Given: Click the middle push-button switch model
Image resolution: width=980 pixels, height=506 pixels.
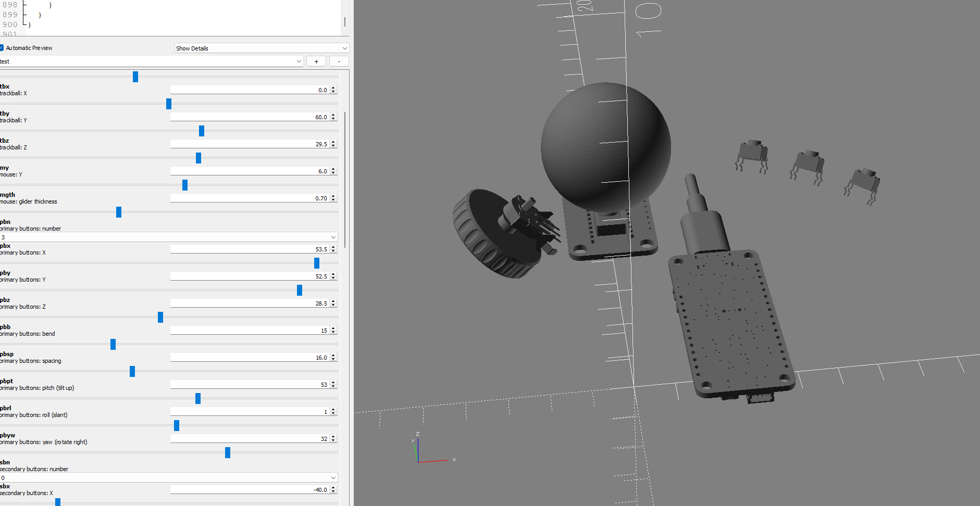Looking at the screenshot, I should point(807,167).
